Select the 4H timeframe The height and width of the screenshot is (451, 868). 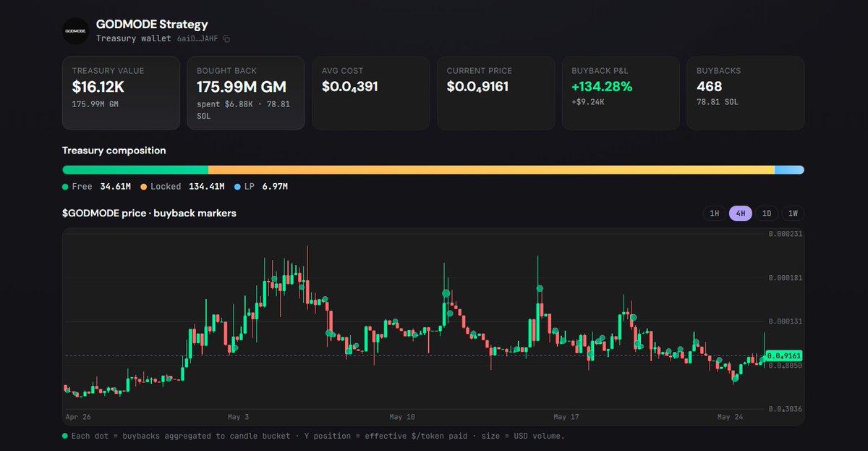pyautogui.click(x=741, y=214)
